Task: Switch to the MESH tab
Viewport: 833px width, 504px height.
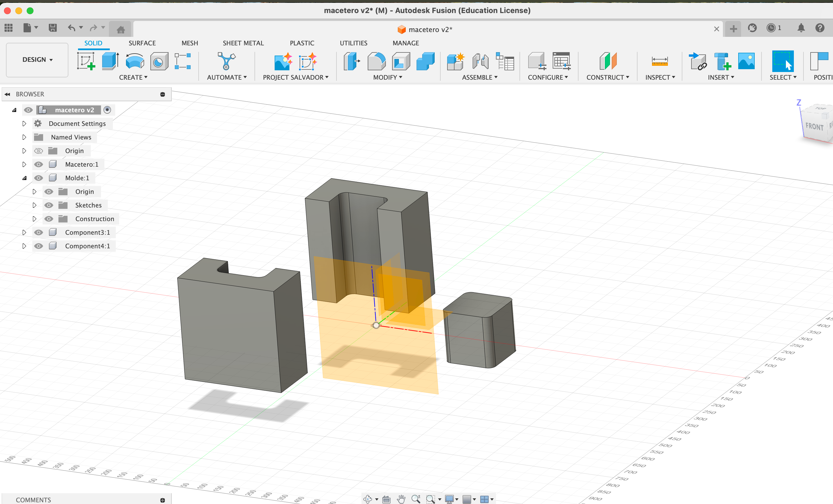Action: 190,43
